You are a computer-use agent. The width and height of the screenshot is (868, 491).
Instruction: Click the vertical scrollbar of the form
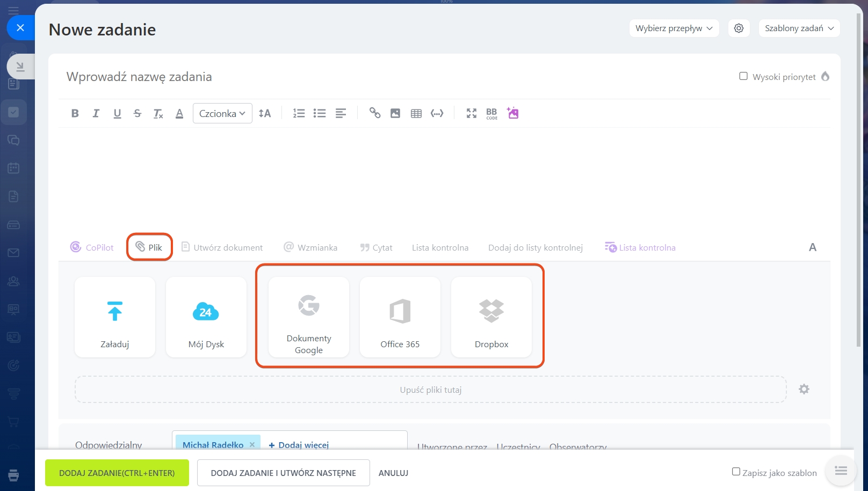point(858,180)
